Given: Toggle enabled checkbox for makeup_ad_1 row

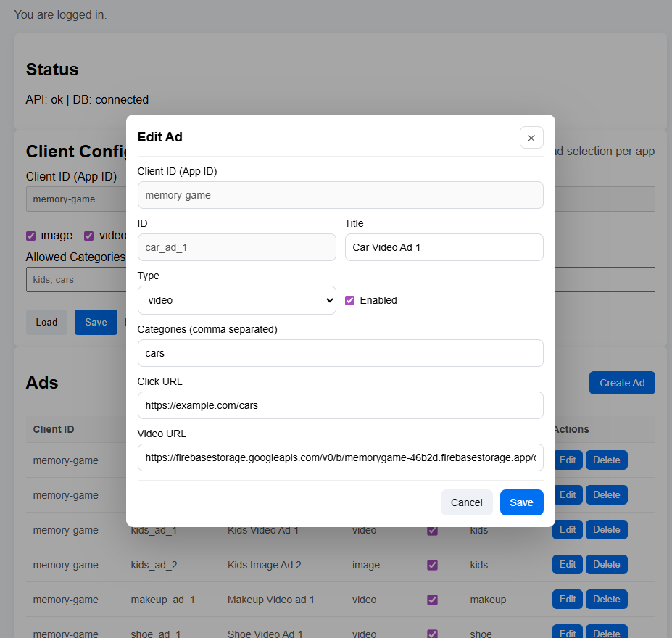Looking at the screenshot, I should click(433, 600).
